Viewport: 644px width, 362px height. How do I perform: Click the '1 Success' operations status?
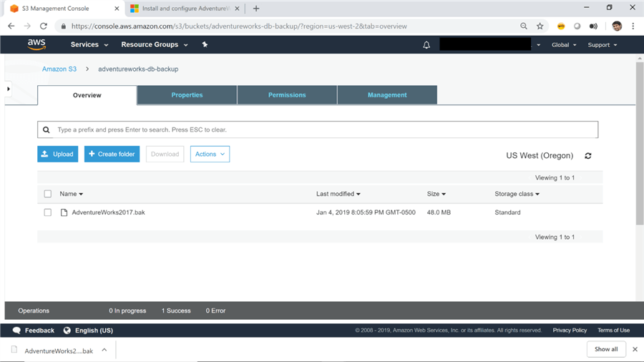[176, 310]
